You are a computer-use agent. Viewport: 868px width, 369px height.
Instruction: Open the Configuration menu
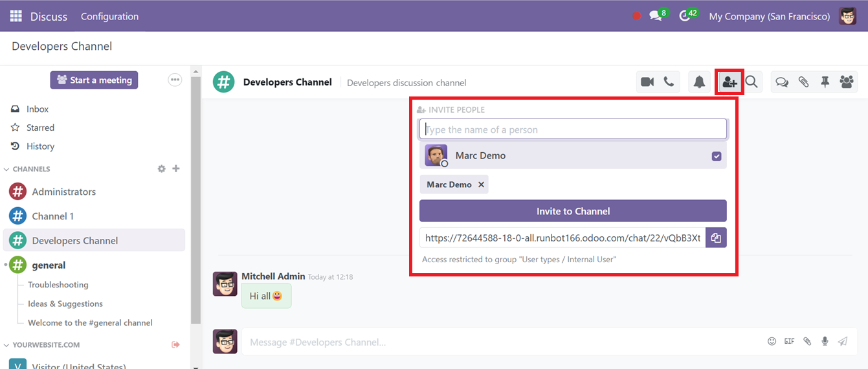click(109, 16)
